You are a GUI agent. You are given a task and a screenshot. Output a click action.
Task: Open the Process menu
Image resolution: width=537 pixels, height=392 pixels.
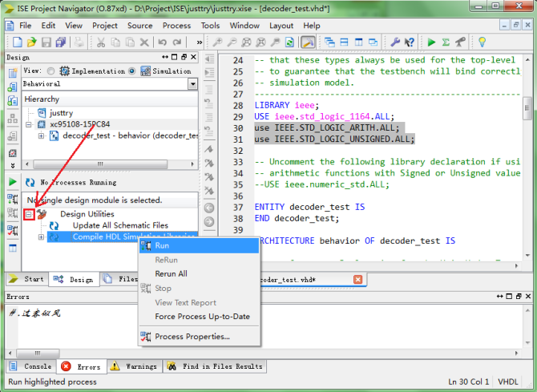tap(176, 26)
